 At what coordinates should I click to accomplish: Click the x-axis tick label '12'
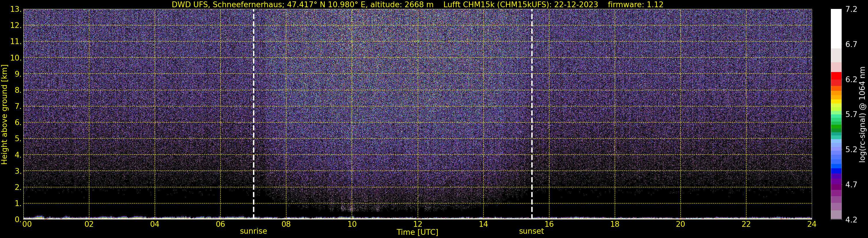417,224
